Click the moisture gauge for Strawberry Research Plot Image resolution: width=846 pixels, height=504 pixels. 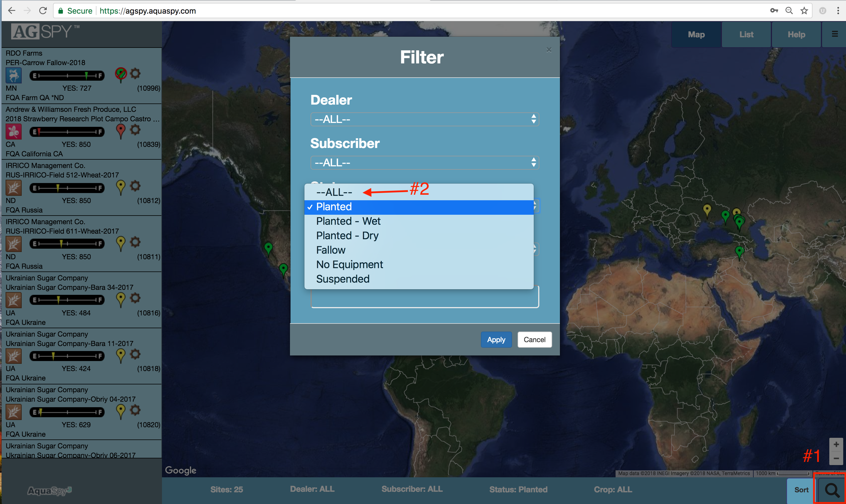tap(67, 132)
